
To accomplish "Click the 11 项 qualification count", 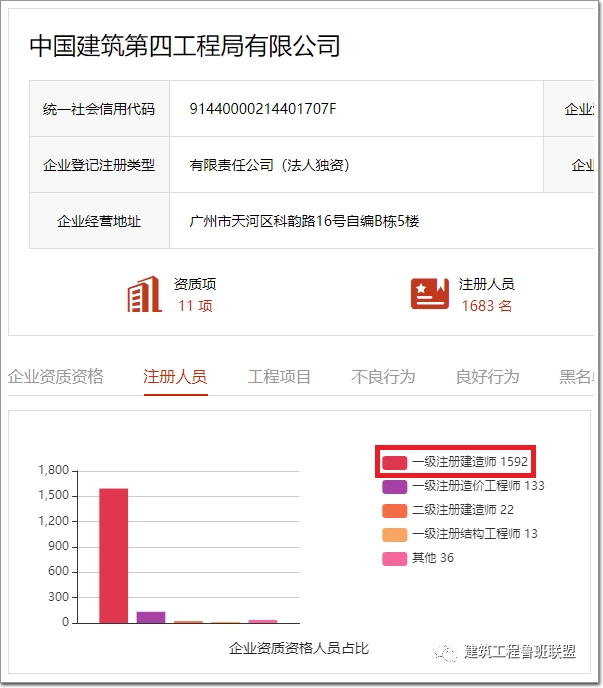I will (195, 306).
